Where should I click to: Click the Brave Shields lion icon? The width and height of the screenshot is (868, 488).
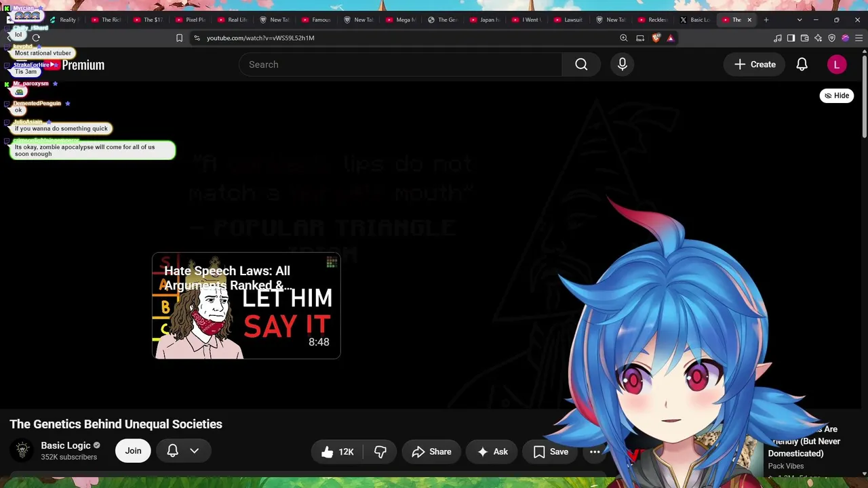[656, 38]
